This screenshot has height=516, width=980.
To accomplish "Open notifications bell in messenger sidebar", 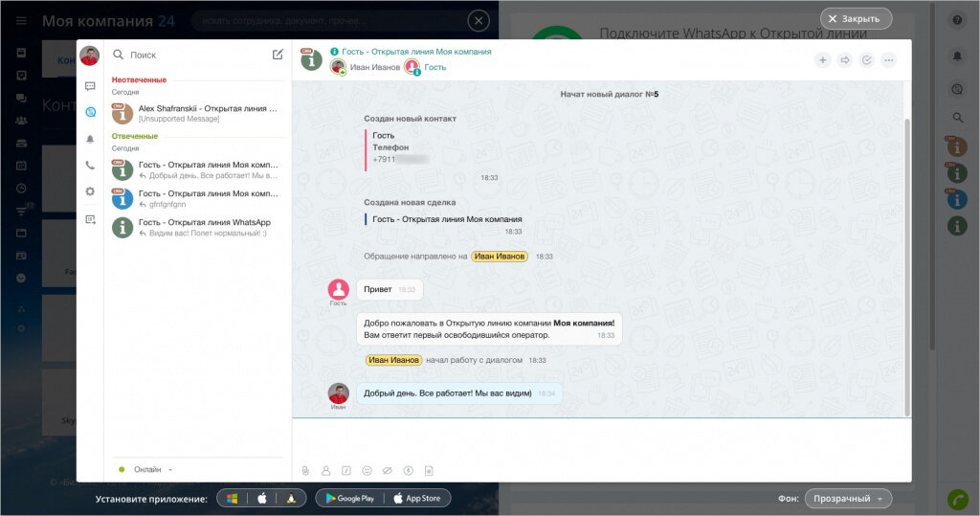I will pyautogui.click(x=90, y=139).
